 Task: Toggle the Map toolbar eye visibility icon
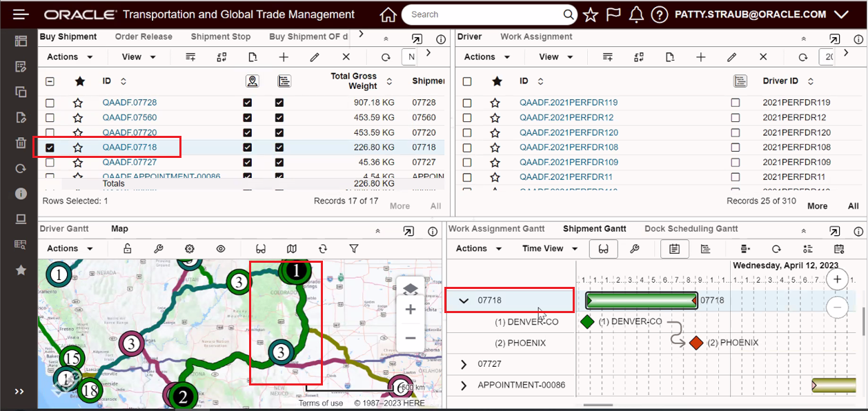tap(221, 248)
